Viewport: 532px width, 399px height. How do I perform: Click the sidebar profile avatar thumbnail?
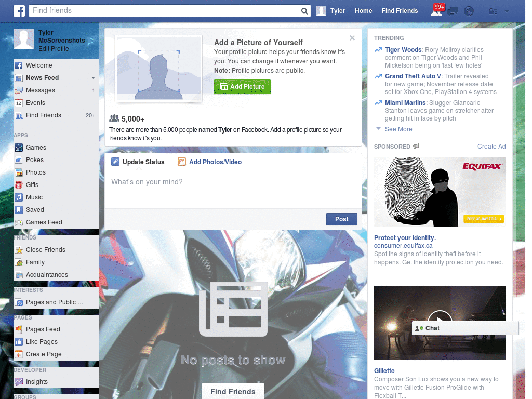(x=24, y=39)
